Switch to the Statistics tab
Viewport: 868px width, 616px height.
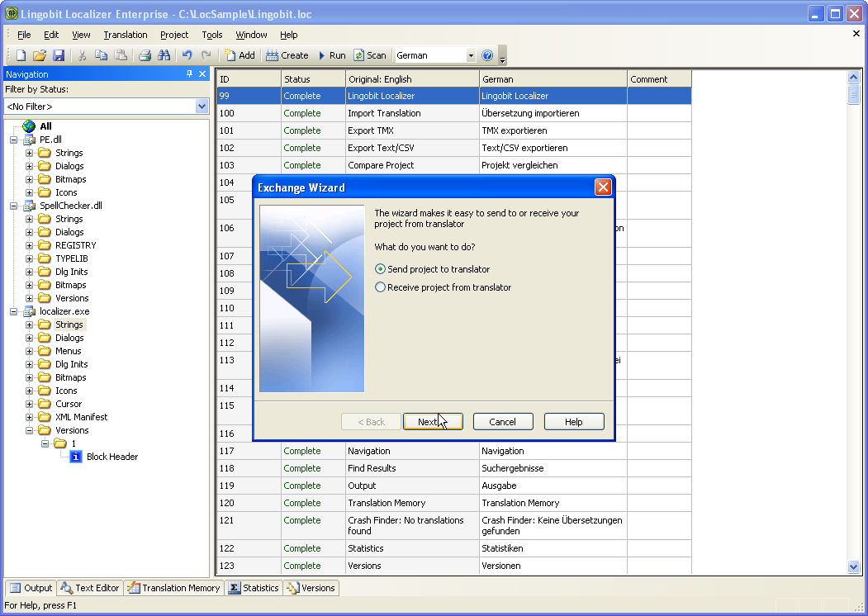254,588
